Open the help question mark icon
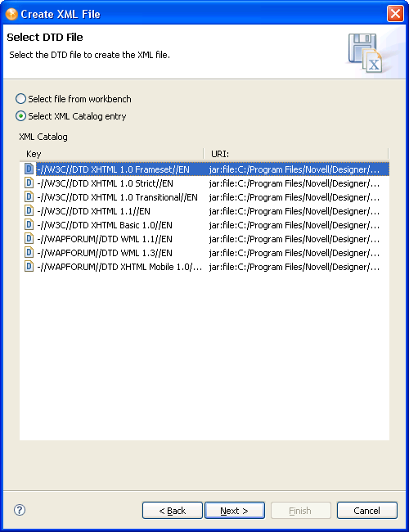 click(20, 510)
